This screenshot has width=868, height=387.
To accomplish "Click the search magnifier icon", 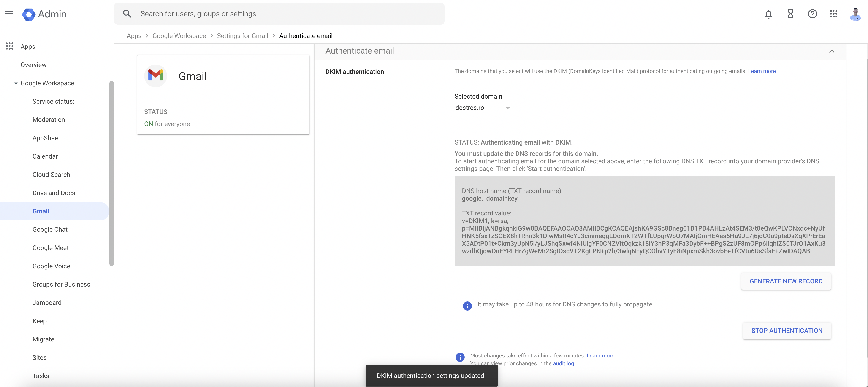I will pos(127,14).
